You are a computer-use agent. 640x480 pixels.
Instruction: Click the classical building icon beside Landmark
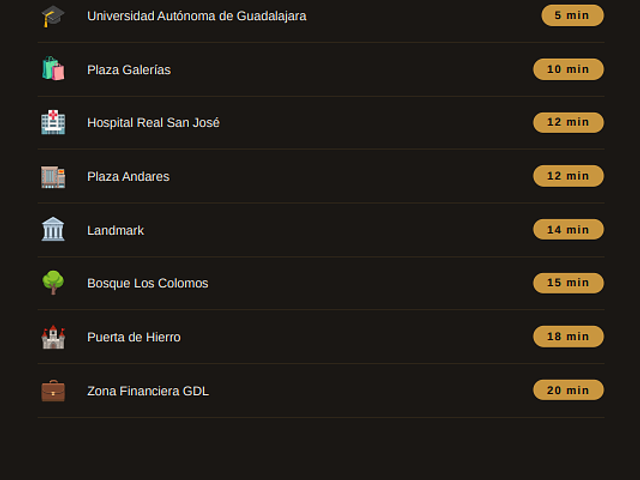tap(53, 229)
